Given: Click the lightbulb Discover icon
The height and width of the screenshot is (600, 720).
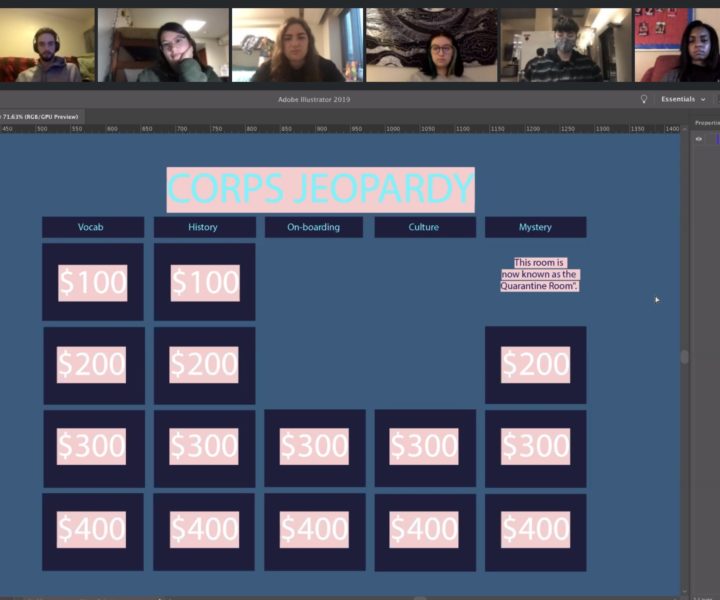Looking at the screenshot, I should [644, 99].
